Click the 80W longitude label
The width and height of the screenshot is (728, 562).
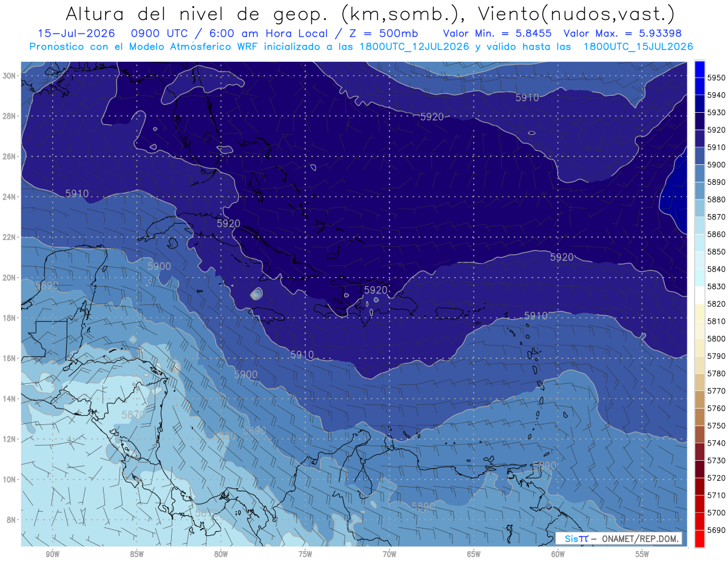[221, 554]
